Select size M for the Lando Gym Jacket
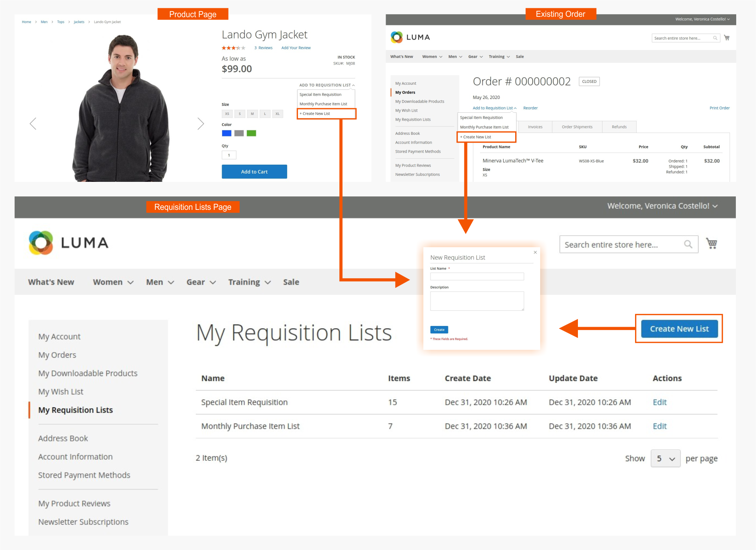The height and width of the screenshot is (550, 756). click(252, 114)
